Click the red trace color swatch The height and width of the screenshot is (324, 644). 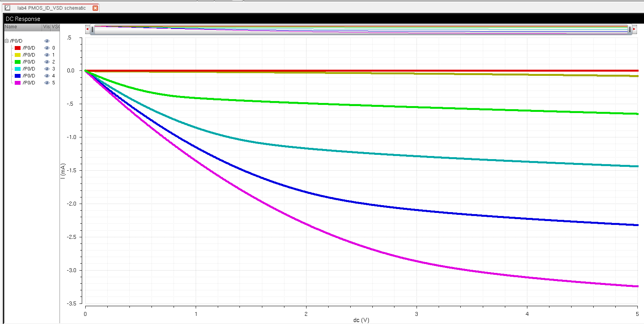coord(17,48)
